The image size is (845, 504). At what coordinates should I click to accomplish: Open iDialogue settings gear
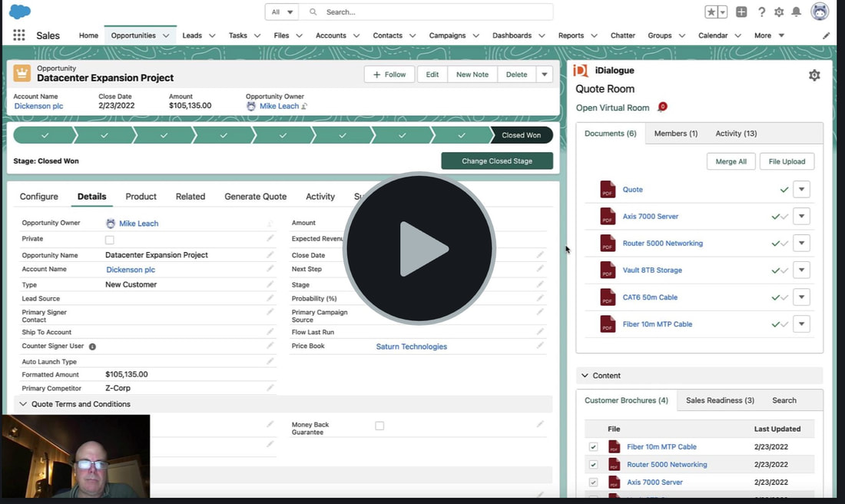tap(814, 75)
